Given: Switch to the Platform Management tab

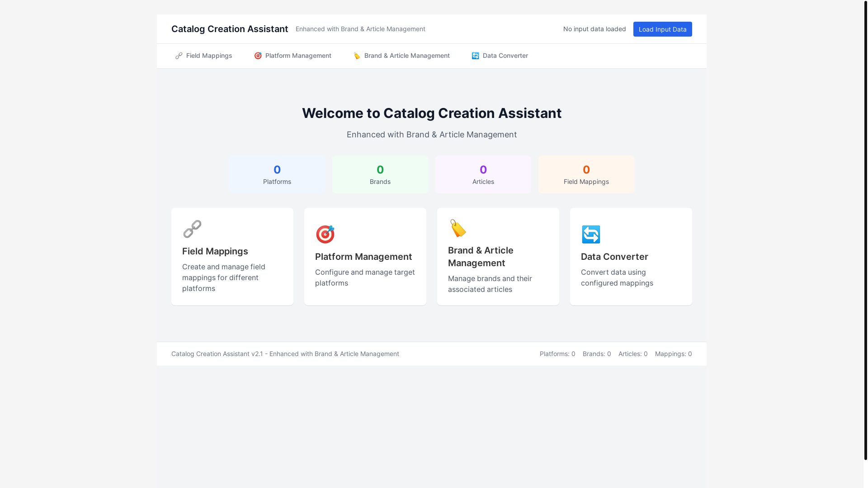Looking at the screenshot, I should pyautogui.click(x=292, y=56).
